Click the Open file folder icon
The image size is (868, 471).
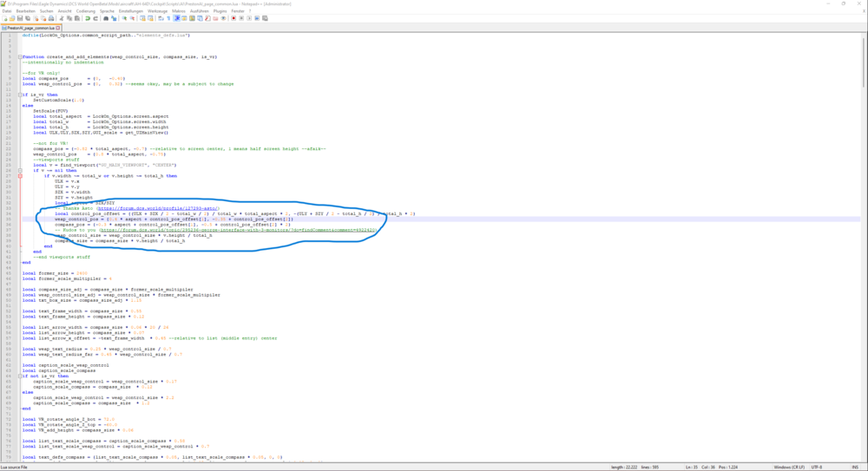[x=12, y=18]
